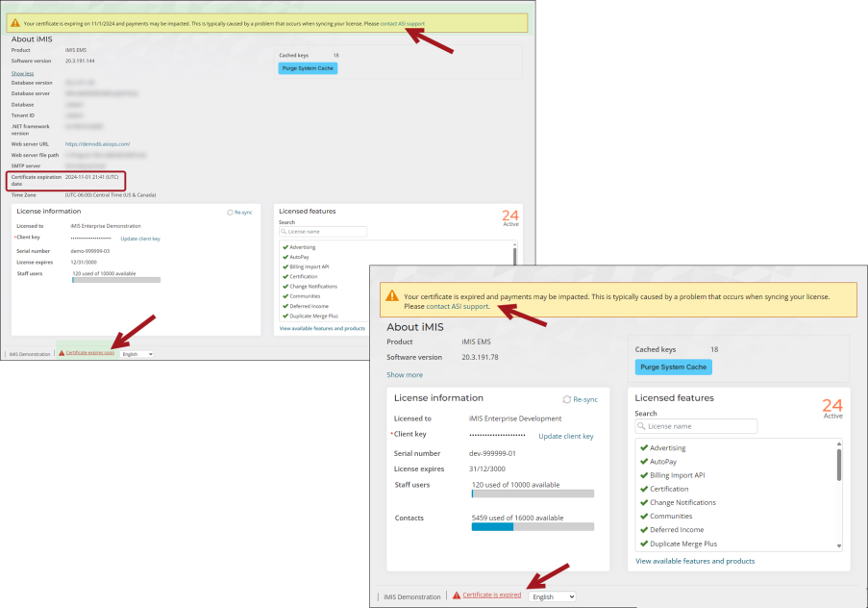Click the Staff users usage bar in the front window
The image size is (868, 608).
click(533, 494)
